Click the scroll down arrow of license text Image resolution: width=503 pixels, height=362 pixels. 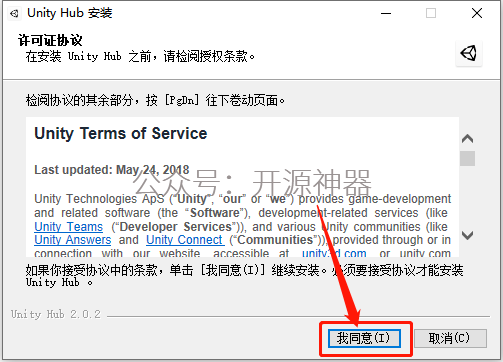point(467,235)
